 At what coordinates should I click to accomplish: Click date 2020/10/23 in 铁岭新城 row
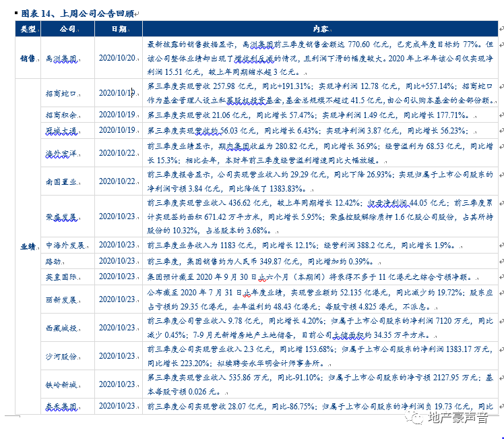tap(117, 384)
